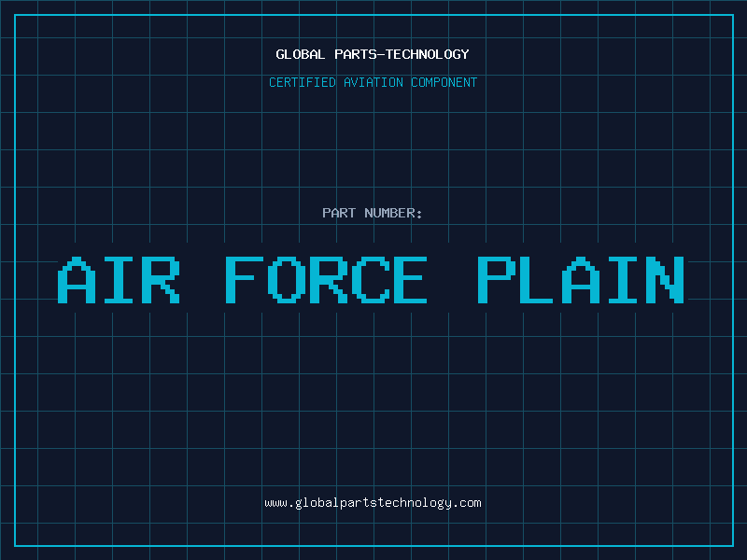Select the 'CERTIFIED AVIATION COMPONENT' subtitle
The image size is (747, 560).
[x=373, y=82]
